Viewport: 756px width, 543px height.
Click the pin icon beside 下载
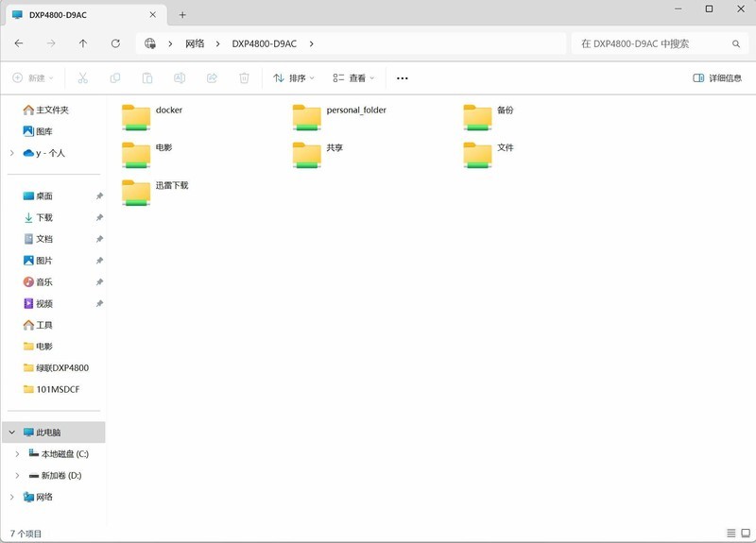[99, 218]
